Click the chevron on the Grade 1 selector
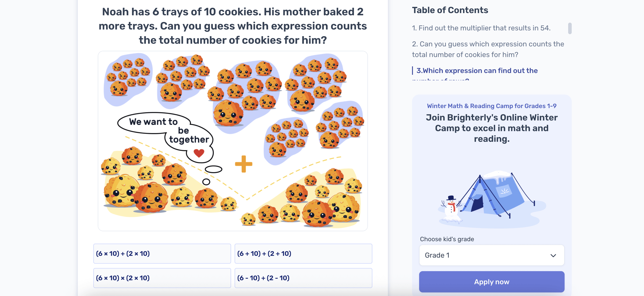The image size is (644, 296). [553, 255]
